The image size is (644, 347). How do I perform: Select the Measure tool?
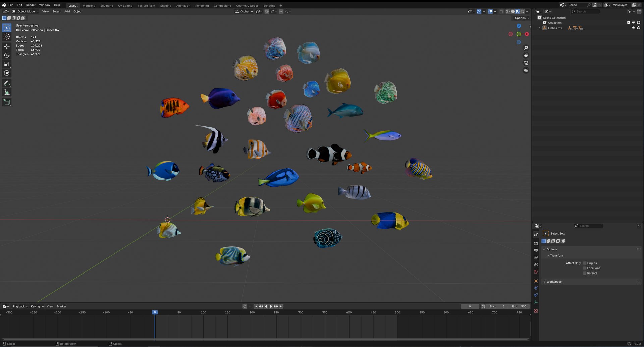point(7,92)
